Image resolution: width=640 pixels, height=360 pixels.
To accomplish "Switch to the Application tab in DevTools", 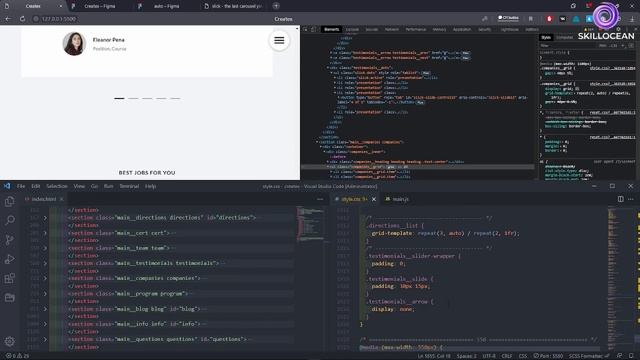I will [462, 29].
